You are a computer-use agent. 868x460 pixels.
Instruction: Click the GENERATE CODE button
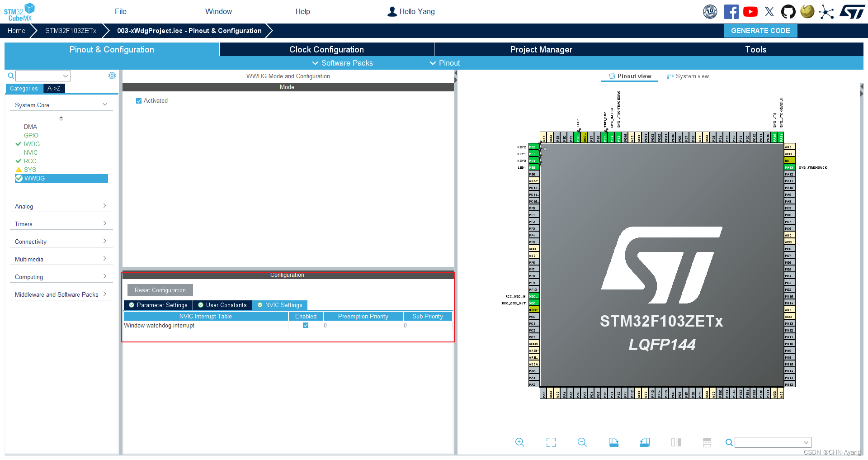pos(760,31)
